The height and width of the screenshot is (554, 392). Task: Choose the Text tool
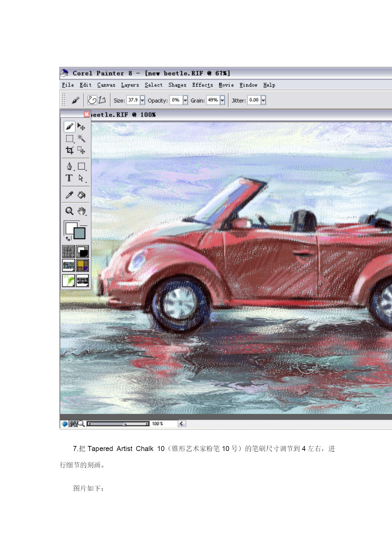pyautogui.click(x=69, y=178)
